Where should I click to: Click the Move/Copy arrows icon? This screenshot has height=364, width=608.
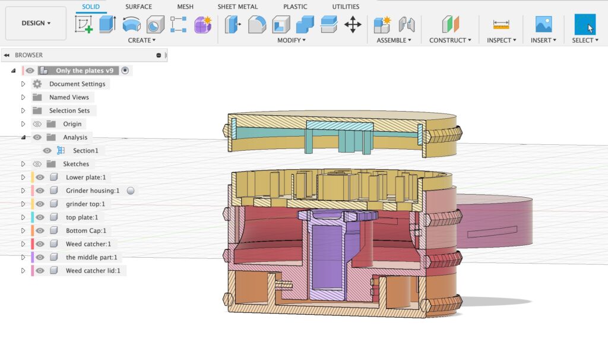353,24
